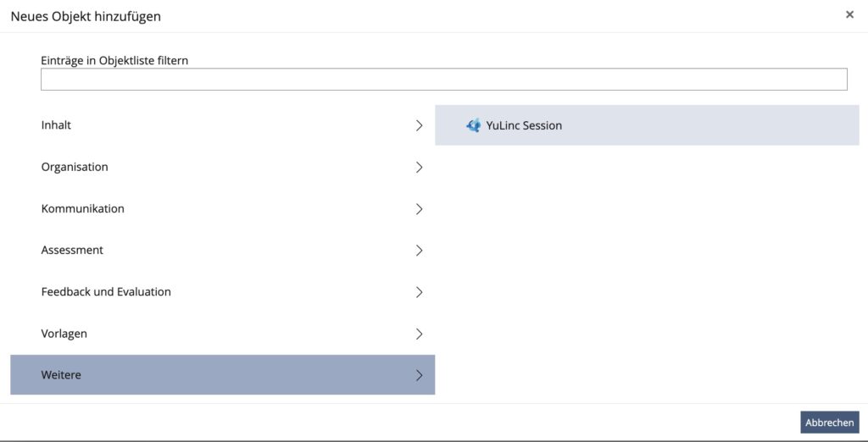Click the 'Einträge in Objektliste filtern' label
The height and width of the screenshot is (442, 868).
tap(114, 60)
